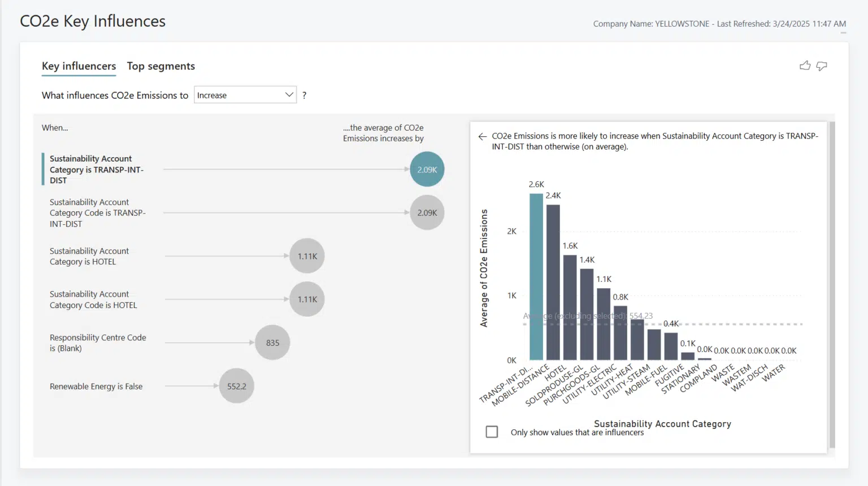Expand the dropdown chevron next to Increase
This screenshot has width=868, height=486.
point(289,94)
